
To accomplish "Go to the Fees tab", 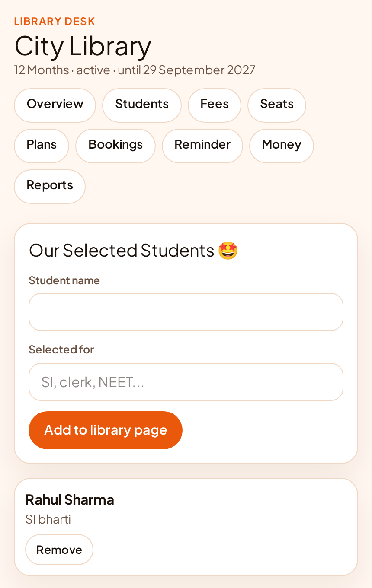I will [x=215, y=105].
